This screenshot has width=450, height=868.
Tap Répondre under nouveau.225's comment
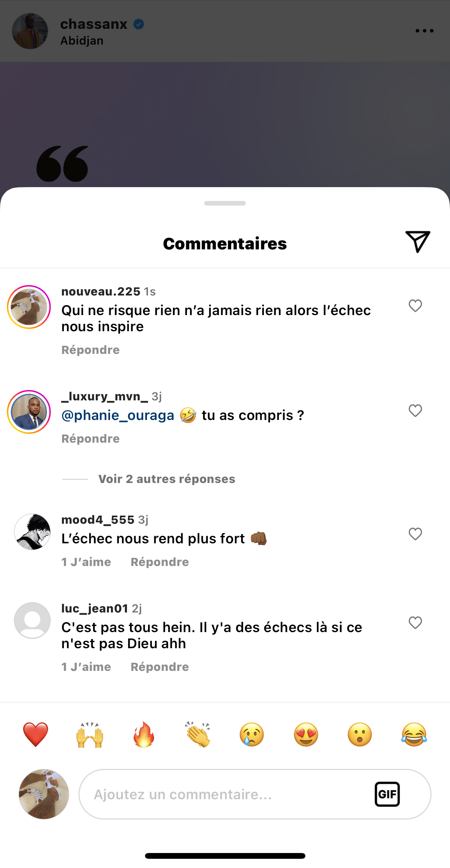[90, 350]
